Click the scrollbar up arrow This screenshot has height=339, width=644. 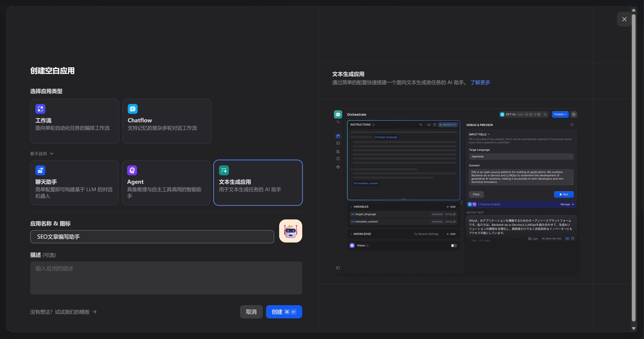[633, 10]
